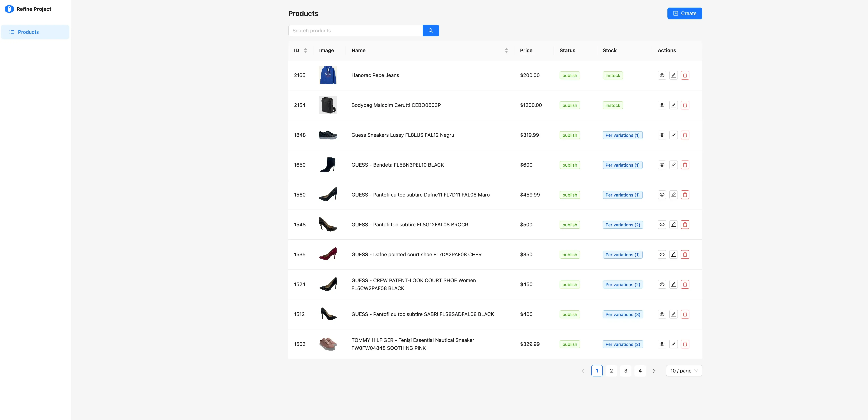Sort products by Name column sorter
The width and height of the screenshot is (868, 420).
pos(506,50)
